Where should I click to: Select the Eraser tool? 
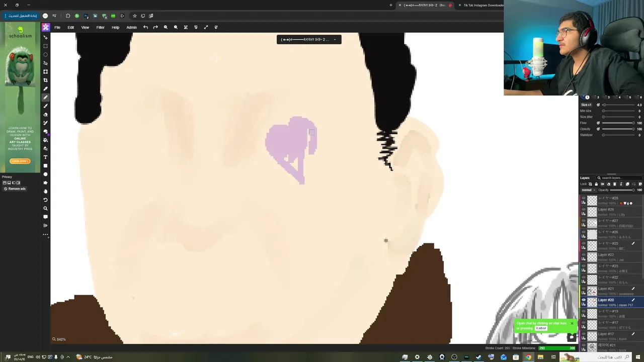[45, 114]
